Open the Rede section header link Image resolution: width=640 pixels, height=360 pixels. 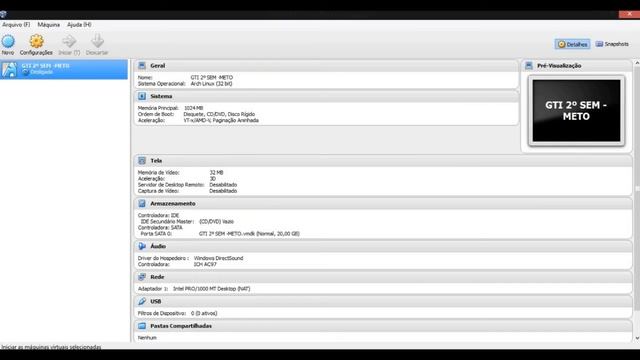(x=157, y=277)
